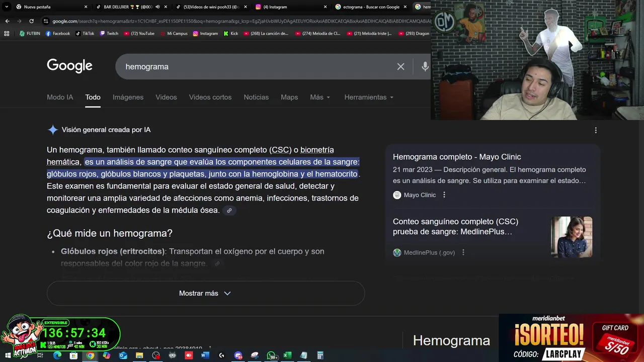Expand the Más dropdown
The width and height of the screenshot is (644, 362).
pyautogui.click(x=320, y=97)
